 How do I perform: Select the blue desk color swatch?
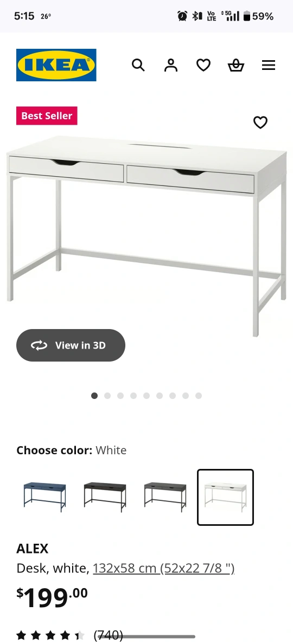tap(44, 497)
